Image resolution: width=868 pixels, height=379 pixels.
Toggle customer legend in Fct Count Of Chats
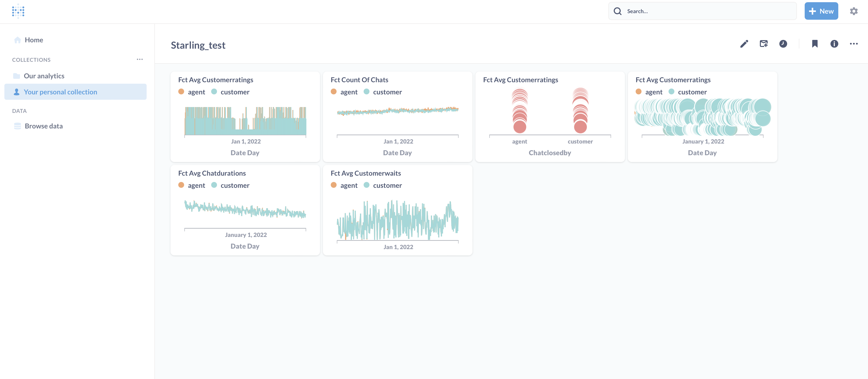[383, 92]
